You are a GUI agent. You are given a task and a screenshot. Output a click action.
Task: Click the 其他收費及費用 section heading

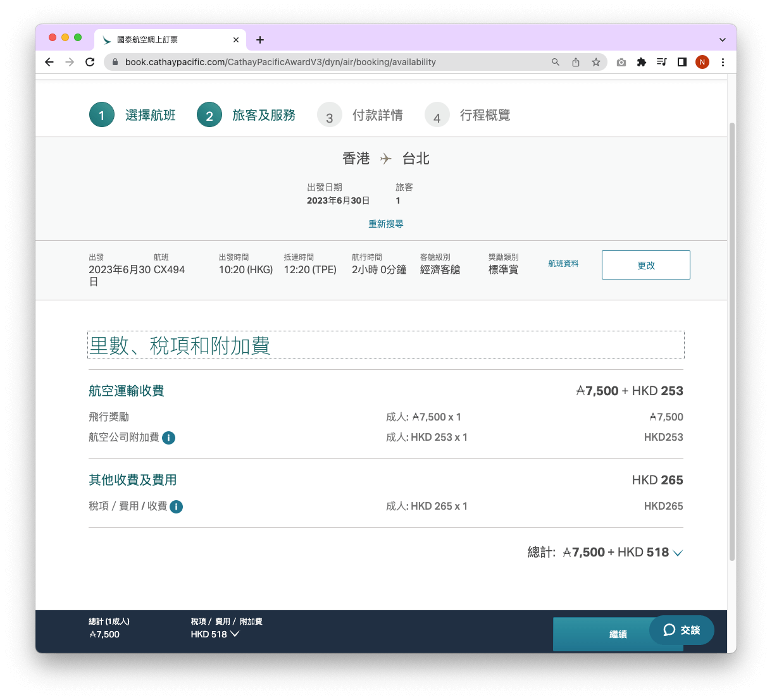coord(133,480)
